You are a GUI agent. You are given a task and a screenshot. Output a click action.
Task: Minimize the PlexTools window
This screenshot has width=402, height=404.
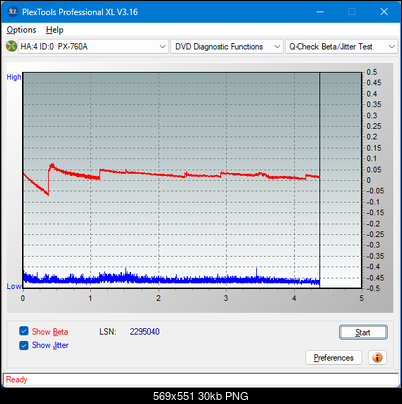[x=320, y=12]
